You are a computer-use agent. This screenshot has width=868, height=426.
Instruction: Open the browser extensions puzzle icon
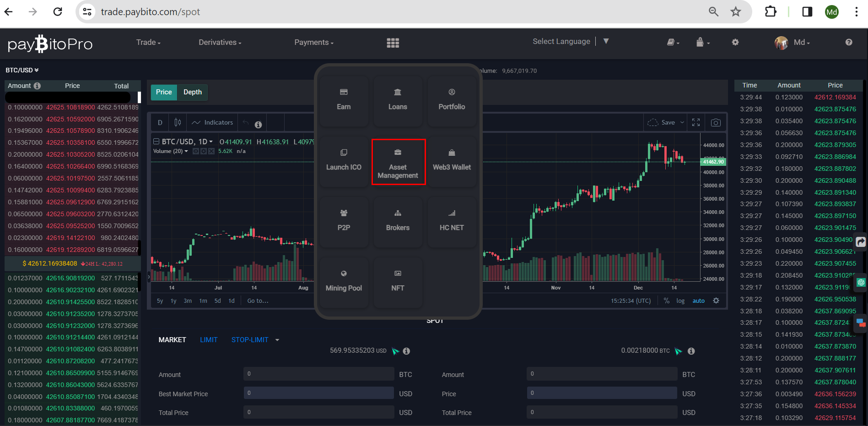(x=771, y=11)
